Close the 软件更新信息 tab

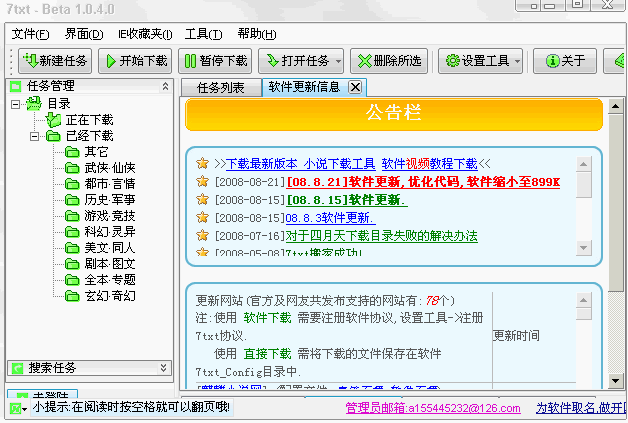355,87
